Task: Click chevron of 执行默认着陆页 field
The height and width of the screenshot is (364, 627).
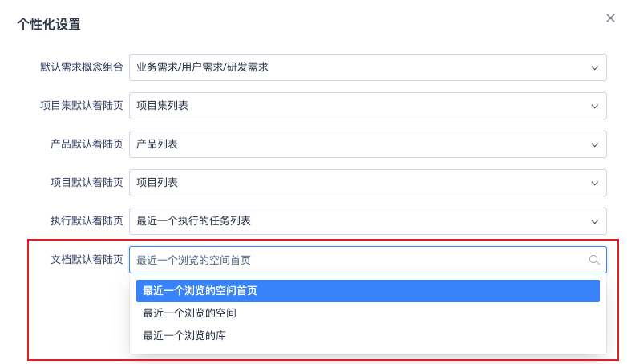Action: tap(594, 221)
